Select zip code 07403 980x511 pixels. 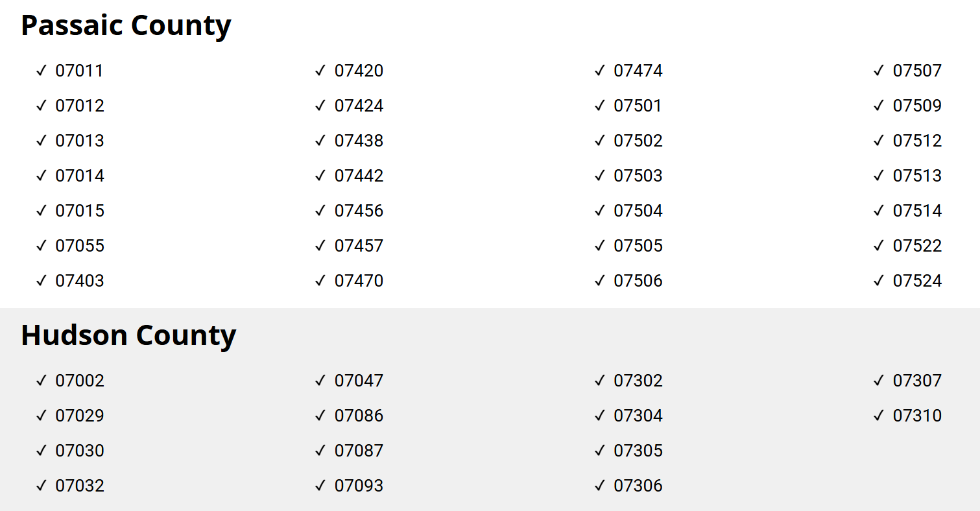[x=80, y=281]
